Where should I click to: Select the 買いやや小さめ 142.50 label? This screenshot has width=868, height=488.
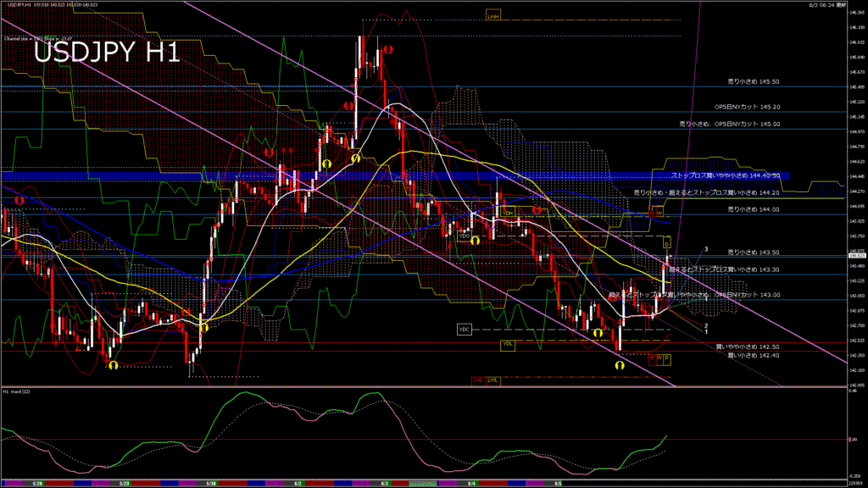click(748, 347)
